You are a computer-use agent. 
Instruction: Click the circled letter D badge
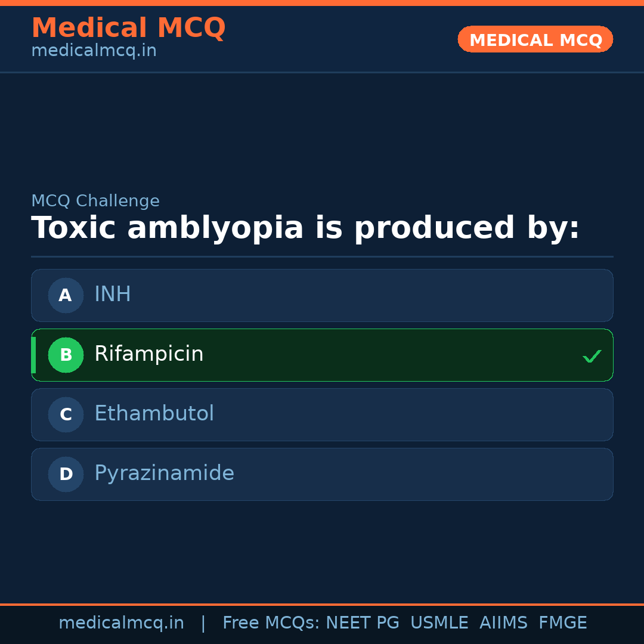point(66,474)
